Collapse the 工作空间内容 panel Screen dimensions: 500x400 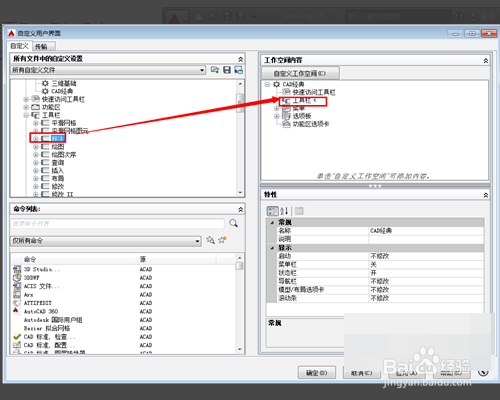pos(486,61)
